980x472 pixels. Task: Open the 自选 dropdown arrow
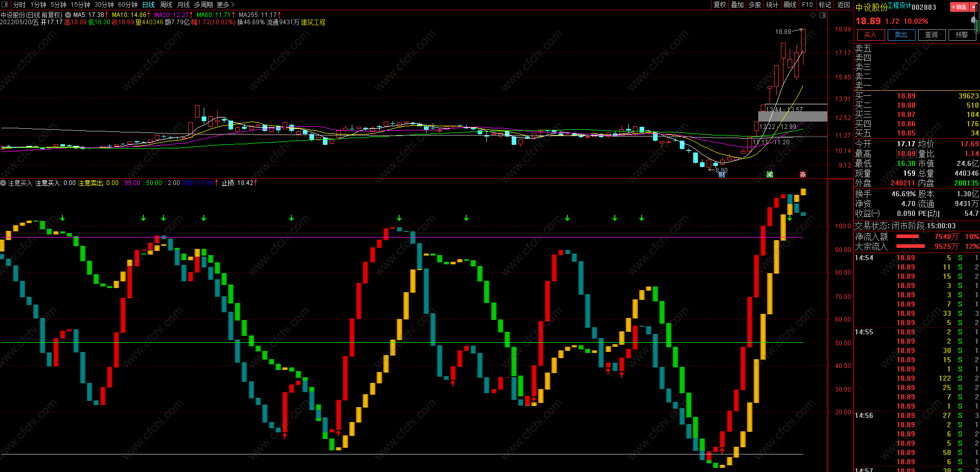[x=973, y=7]
